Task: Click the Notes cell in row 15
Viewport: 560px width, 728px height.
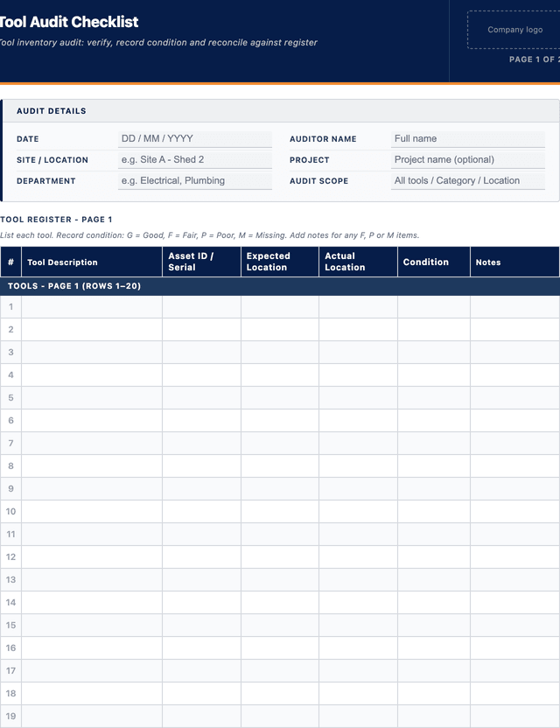Action: coord(515,626)
